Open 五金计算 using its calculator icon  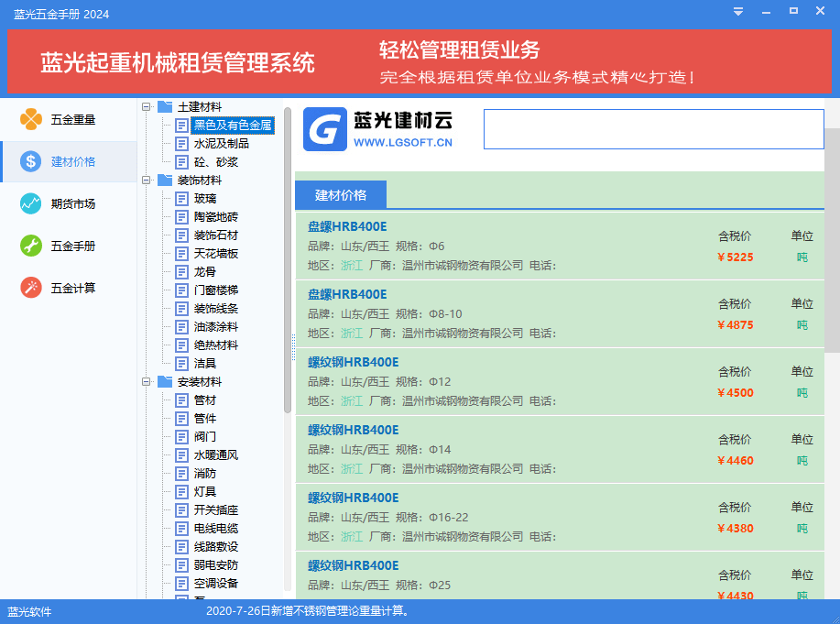point(30,287)
